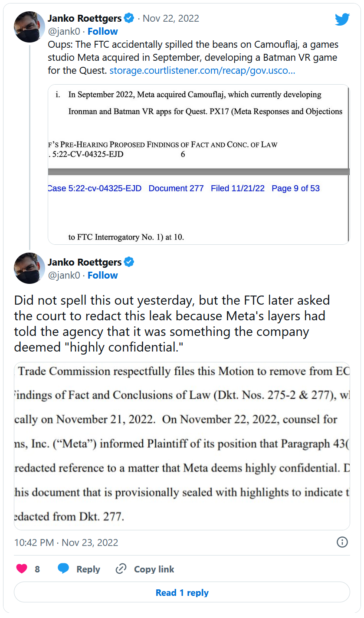Viewport: 364px width, 618px height.
Task: Follow @jank0 from the first tweet
Action: (x=103, y=31)
